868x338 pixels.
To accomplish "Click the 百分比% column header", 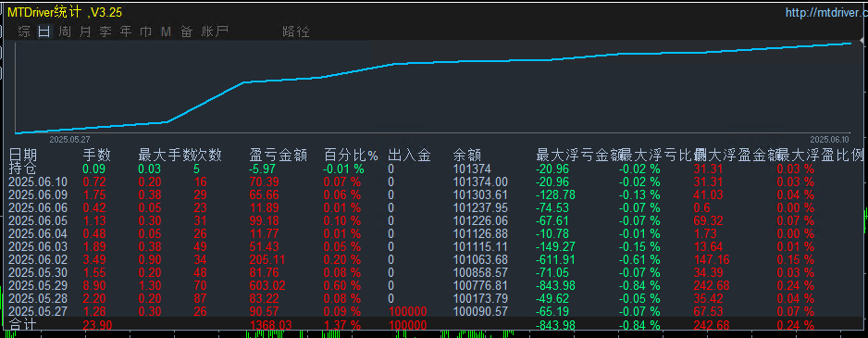I will [351, 156].
